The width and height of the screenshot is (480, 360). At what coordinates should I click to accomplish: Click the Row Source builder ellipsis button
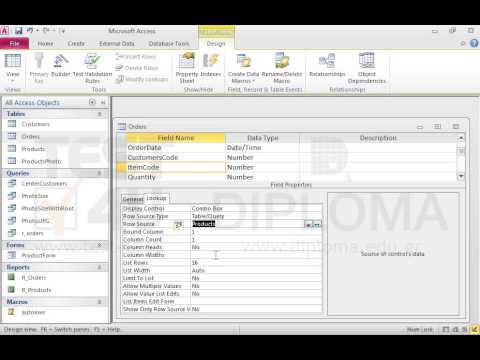coord(317,225)
